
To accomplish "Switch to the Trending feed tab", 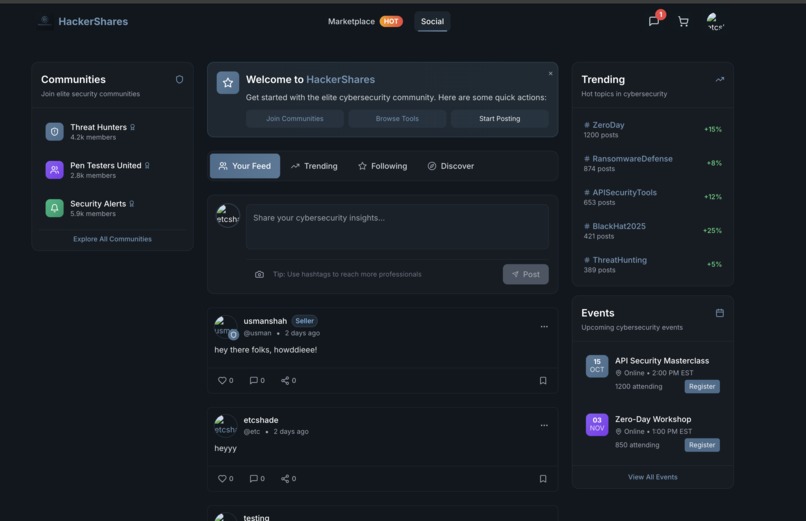I will pyautogui.click(x=314, y=166).
